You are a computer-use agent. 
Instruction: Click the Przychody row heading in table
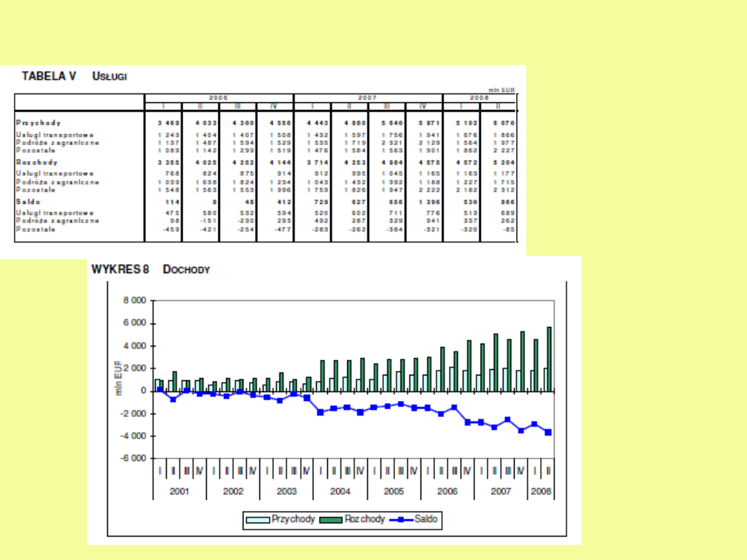38,122
